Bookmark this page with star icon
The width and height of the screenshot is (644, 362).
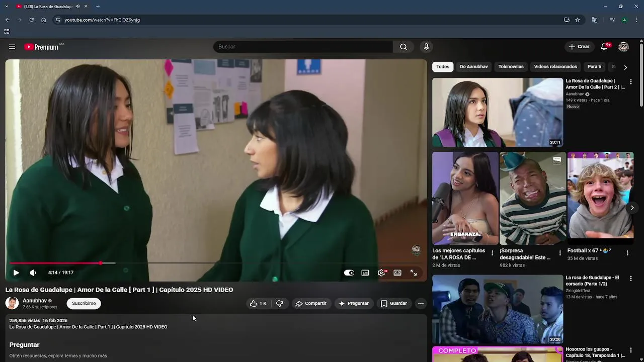pos(578,20)
